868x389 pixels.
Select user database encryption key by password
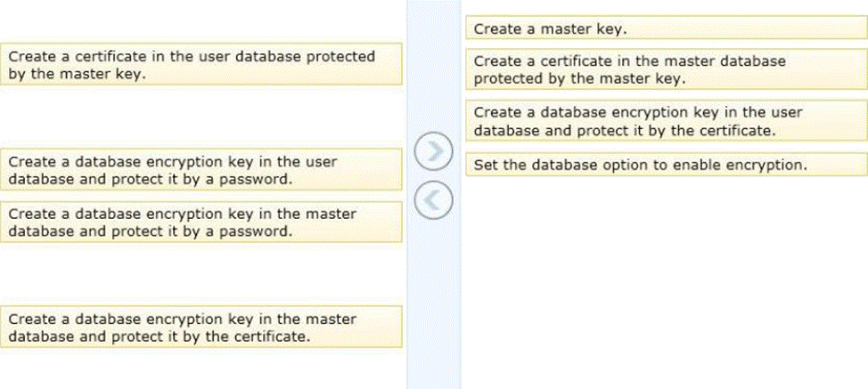click(x=201, y=170)
